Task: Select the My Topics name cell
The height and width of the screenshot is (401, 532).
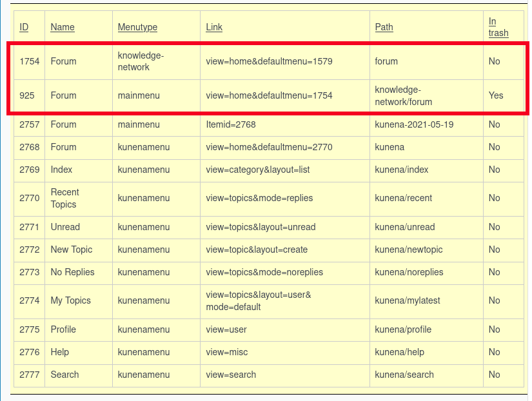Action: tap(71, 300)
